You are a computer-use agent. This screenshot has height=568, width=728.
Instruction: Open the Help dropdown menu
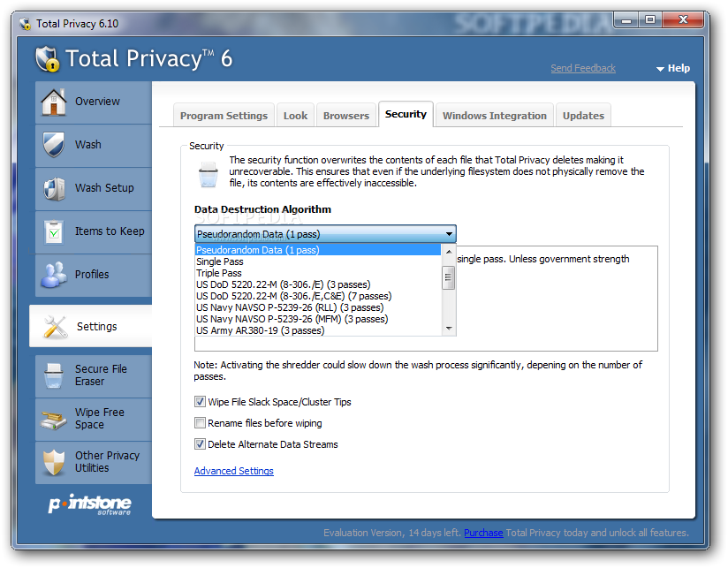673,68
